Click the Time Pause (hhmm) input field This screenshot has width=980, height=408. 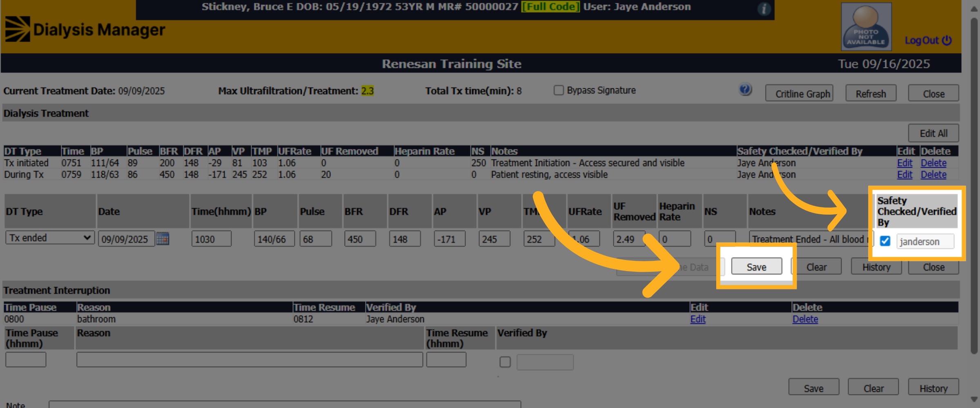(26, 360)
